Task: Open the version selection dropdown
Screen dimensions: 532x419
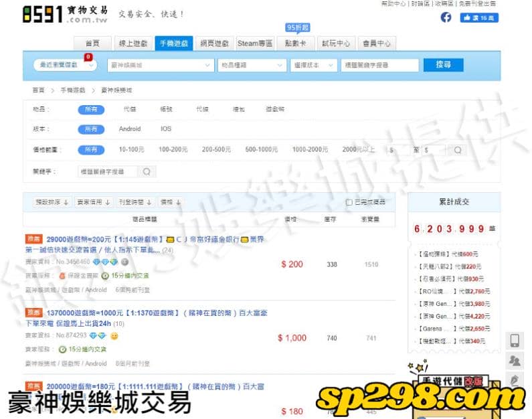Action: click(313, 65)
